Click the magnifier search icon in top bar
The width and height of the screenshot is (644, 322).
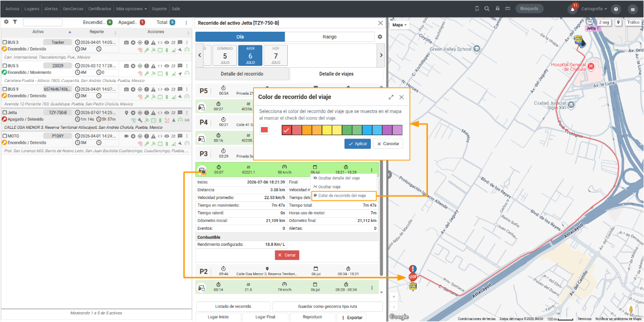[487, 9]
